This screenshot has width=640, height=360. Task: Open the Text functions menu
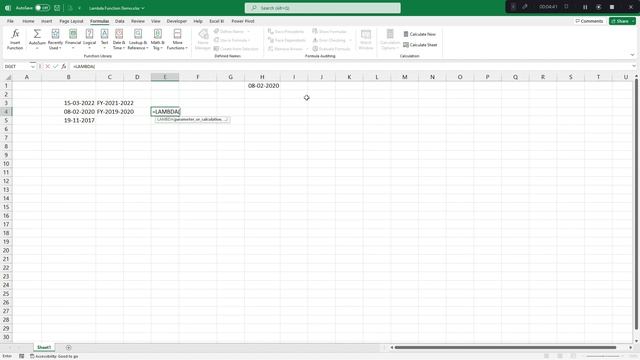click(104, 39)
